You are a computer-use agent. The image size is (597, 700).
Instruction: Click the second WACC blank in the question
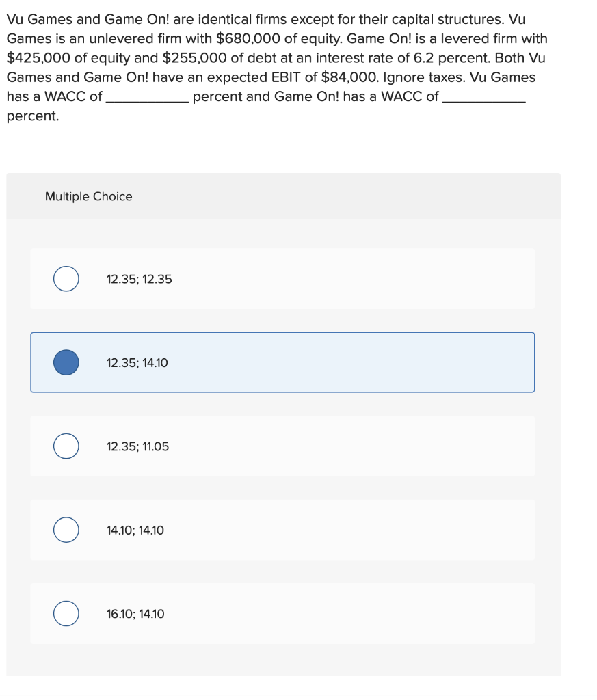[x=493, y=100]
